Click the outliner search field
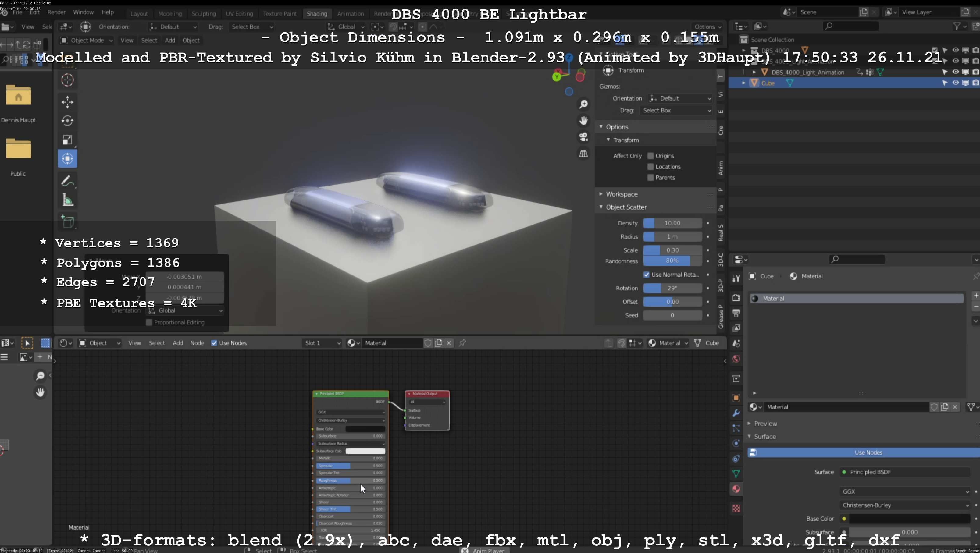This screenshot has height=553, width=980. point(851,26)
